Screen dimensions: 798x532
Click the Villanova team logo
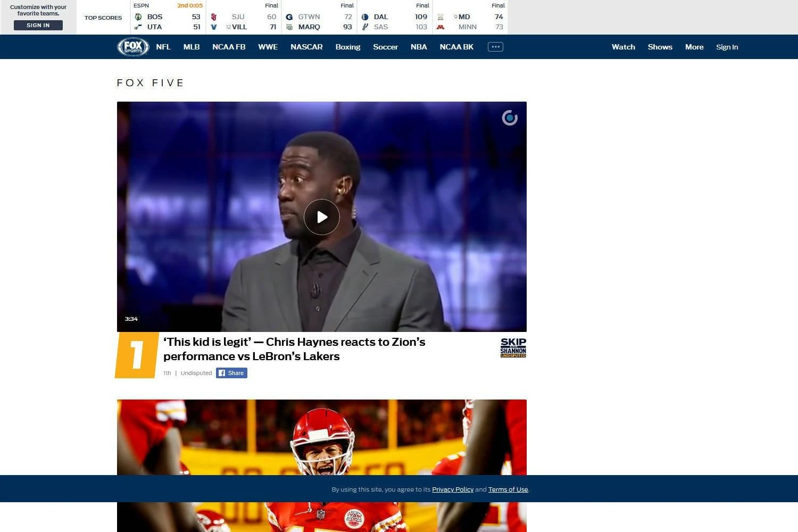point(214,27)
